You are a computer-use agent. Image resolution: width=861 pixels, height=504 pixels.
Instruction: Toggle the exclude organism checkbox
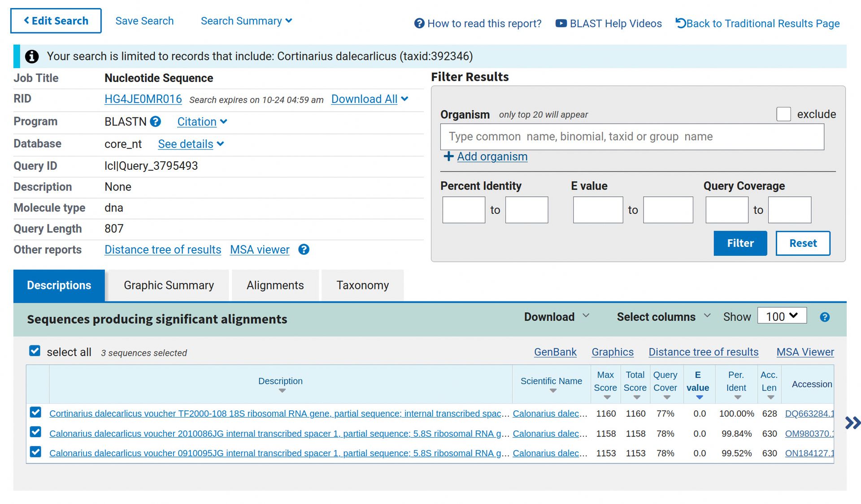click(x=783, y=114)
